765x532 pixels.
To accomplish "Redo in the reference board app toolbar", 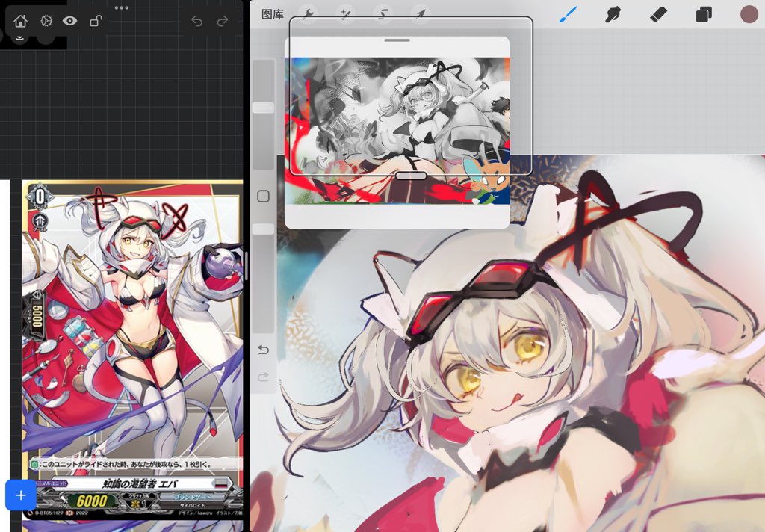I will point(223,21).
